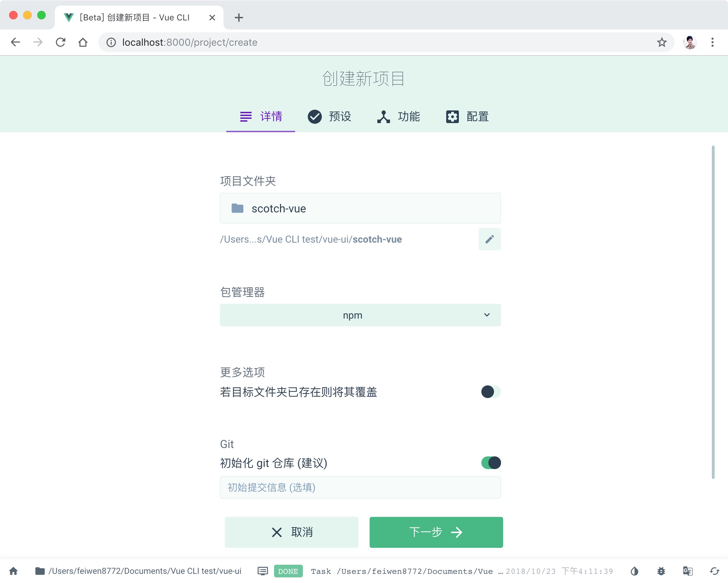Click the DONE badge in the status bar

pos(288,571)
